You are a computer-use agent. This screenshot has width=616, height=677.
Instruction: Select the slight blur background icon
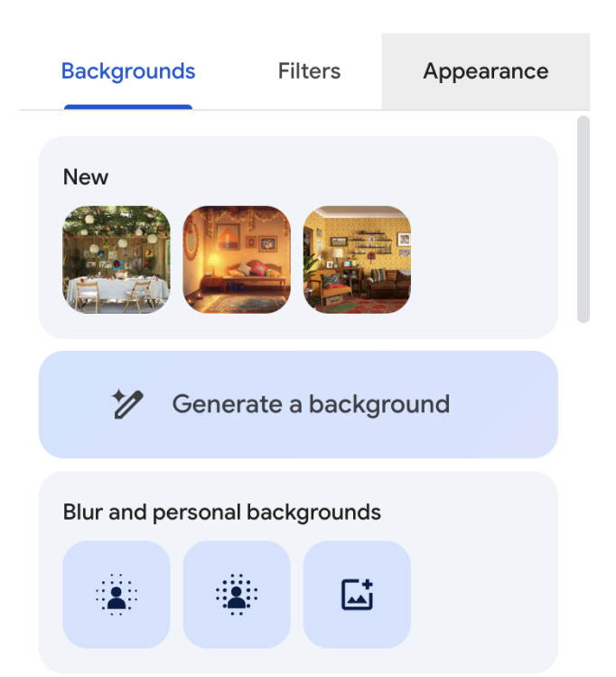click(116, 594)
